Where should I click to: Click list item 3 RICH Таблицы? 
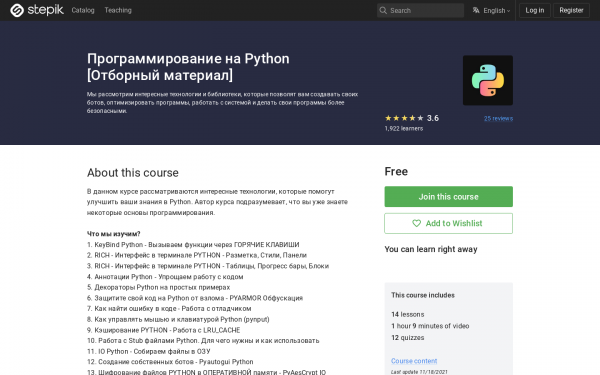208,266
